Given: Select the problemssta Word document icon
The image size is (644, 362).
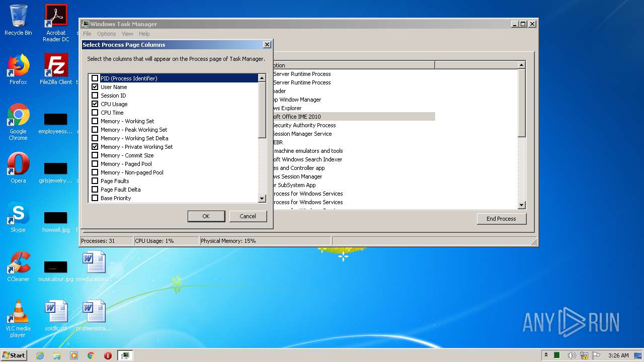Looking at the screenshot, I should (x=94, y=316).
